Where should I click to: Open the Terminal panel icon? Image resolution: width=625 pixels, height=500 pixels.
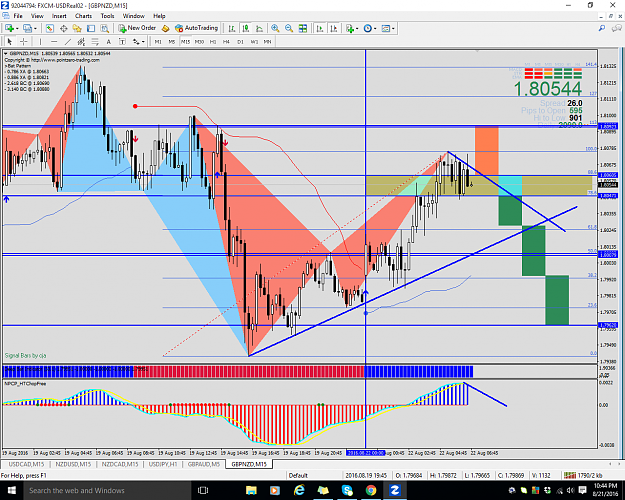(91, 28)
